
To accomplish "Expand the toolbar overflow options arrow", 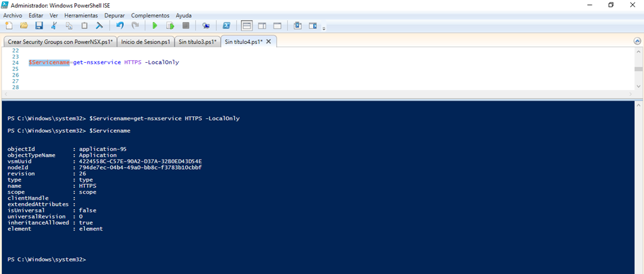I will pyautogui.click(x=324, y=28).
